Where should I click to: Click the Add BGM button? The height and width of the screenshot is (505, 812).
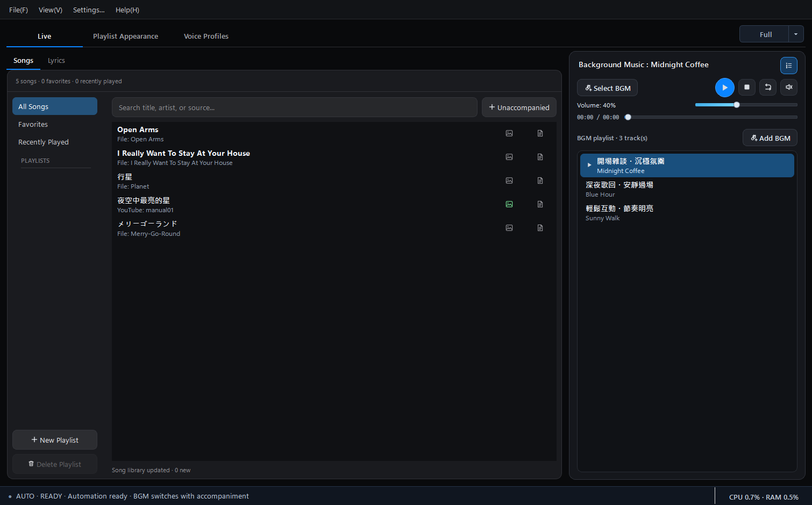[770, 138]
